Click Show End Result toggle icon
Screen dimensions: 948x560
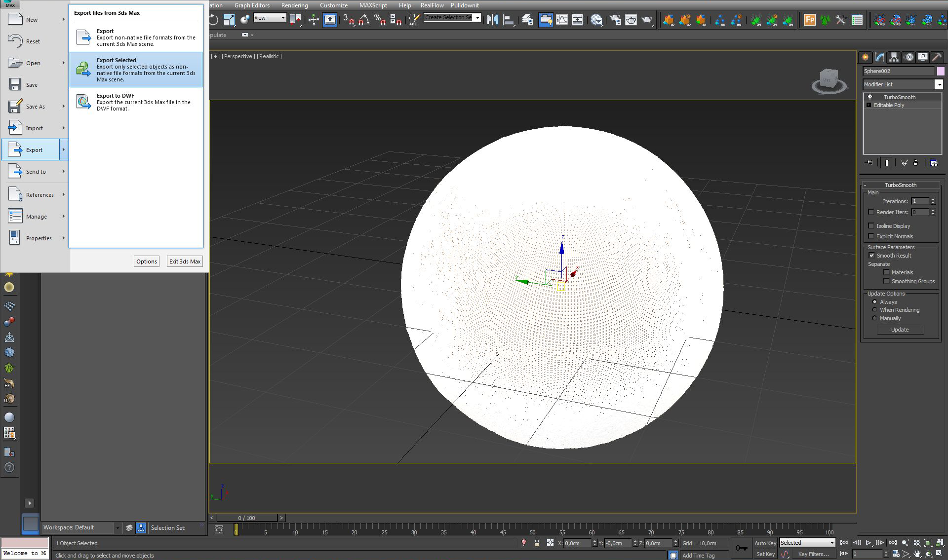pos(887,163)
